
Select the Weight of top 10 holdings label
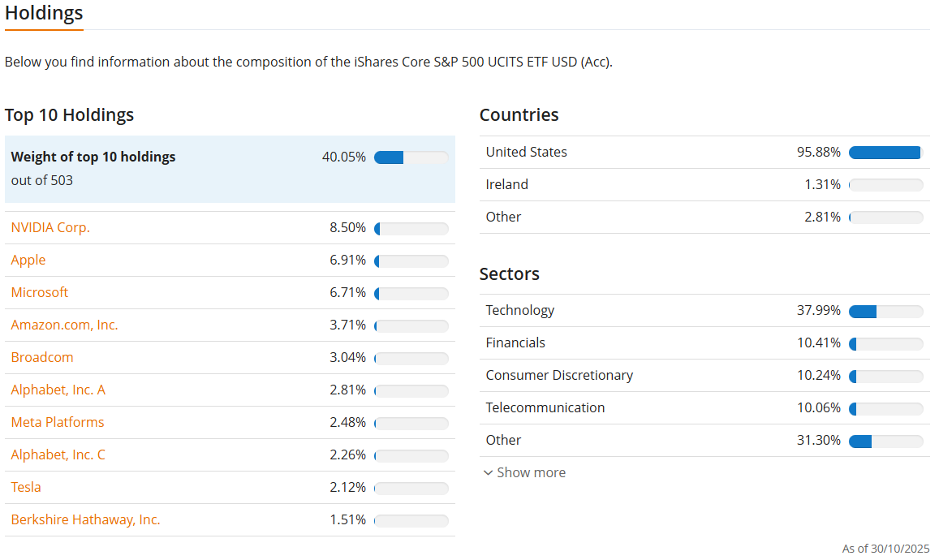(93, 157)
